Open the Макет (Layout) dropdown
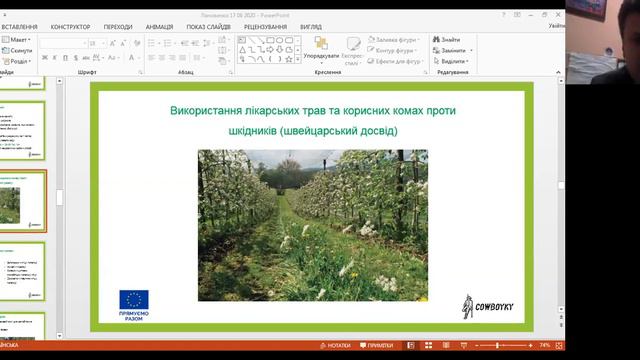Screen dimensions: 640x360 [x=16, y=40]
